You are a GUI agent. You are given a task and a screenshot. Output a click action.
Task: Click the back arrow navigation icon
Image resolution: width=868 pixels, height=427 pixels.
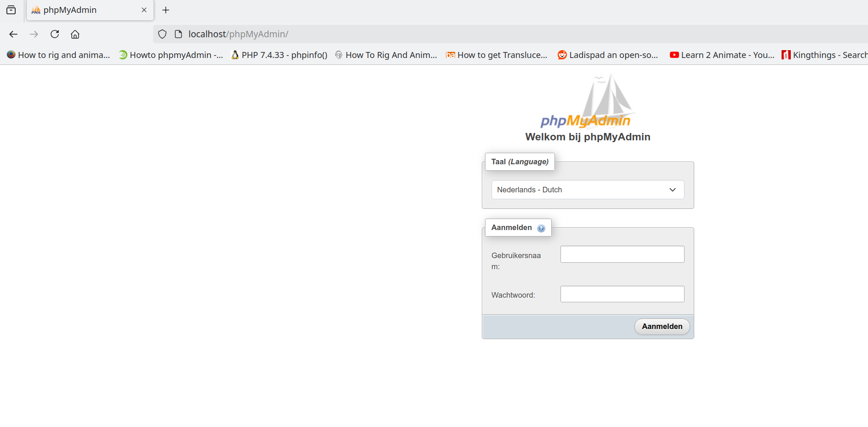(x=13, y=34)
